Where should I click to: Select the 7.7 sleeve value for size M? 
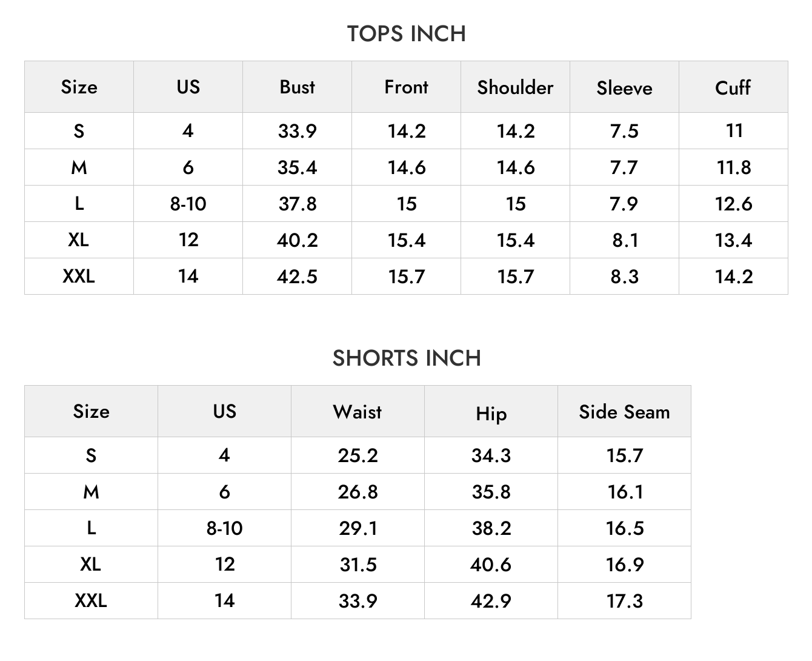[624, 167]
